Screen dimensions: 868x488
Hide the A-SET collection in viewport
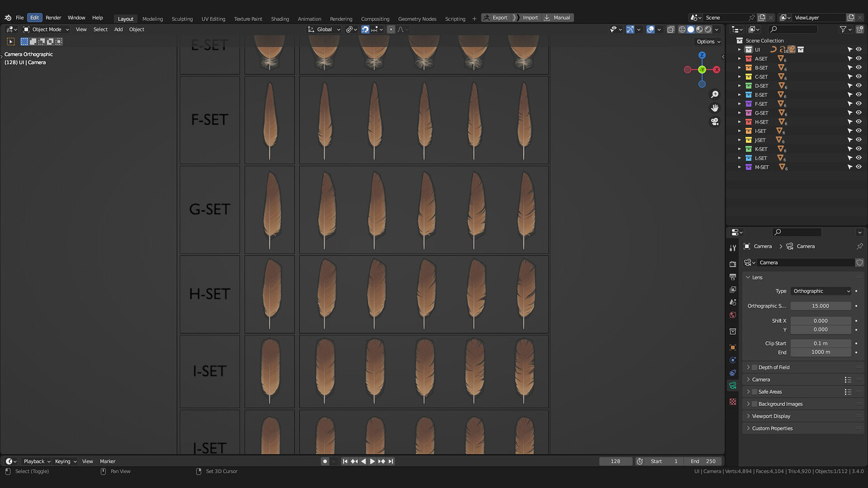point(859,58)
